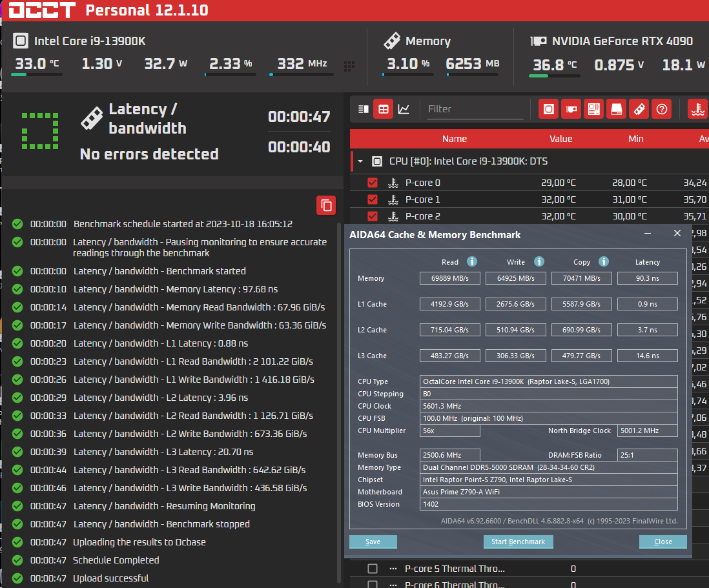
Task: Click the Close button in AIDA64 window
Action: [663, 542]
